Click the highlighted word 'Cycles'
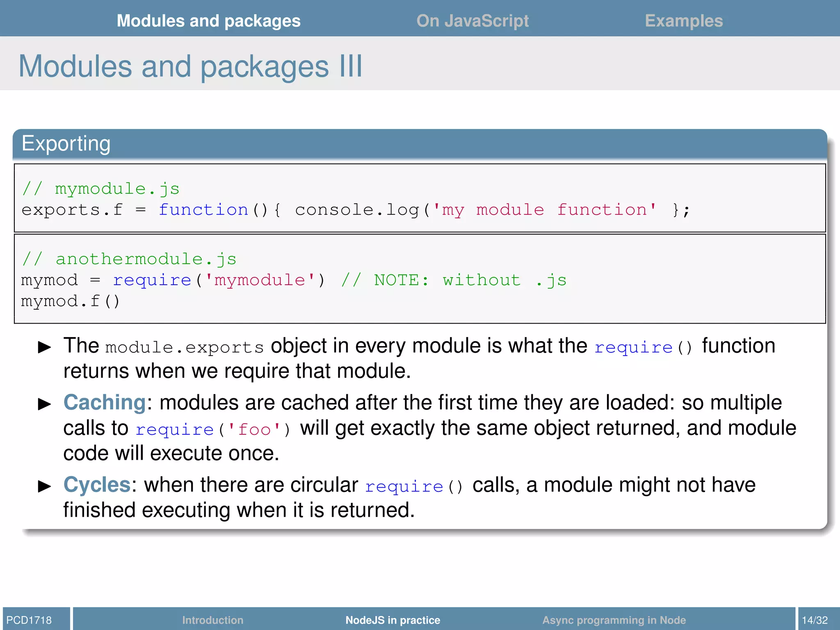Viewport: 840px width, 630px height. pos(97,485)
